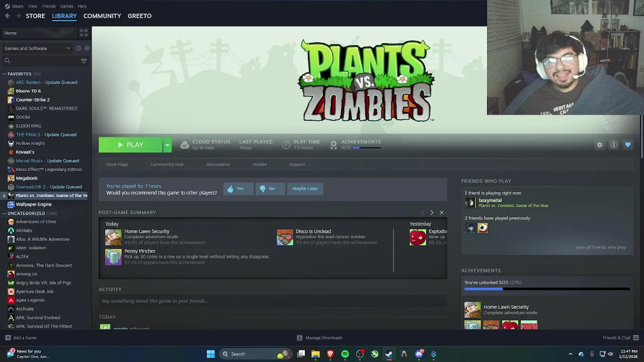Open the Guides link
This screenshot has width=644, height=362.
260,164
